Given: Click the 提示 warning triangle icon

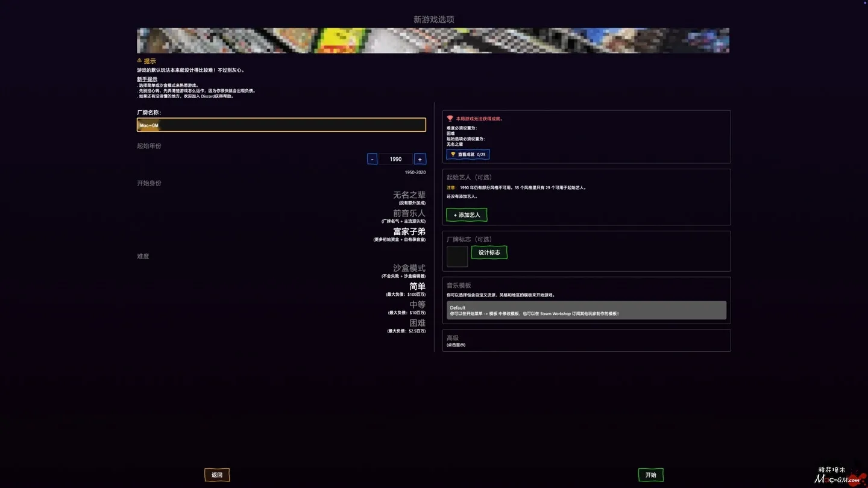Looking at the screenshot, I should [x=139, y=60].
